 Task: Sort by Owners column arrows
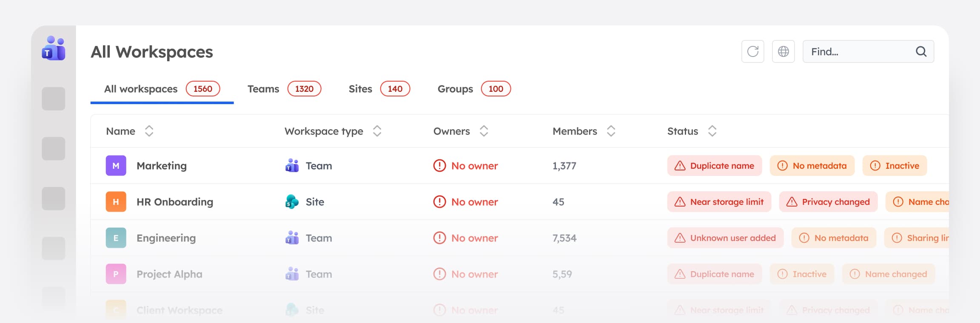(484, 131)
